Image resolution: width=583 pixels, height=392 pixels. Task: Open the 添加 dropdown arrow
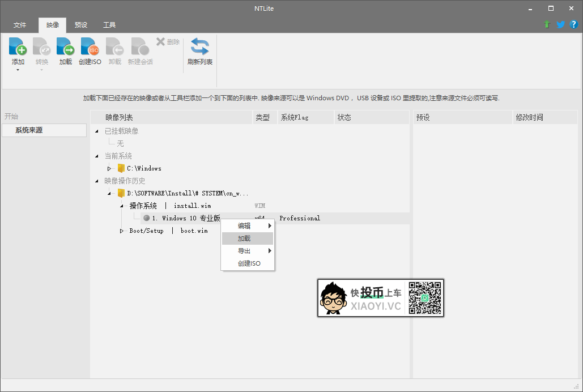pyautogui.click(x=18, y=70)
